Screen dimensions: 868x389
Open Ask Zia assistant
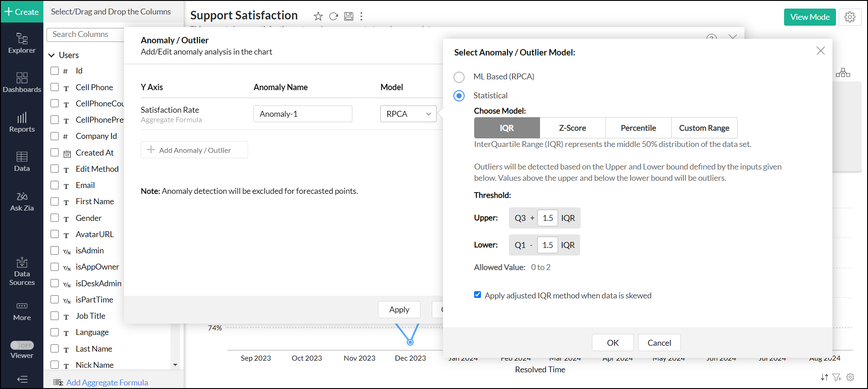(x=22, y=201)
